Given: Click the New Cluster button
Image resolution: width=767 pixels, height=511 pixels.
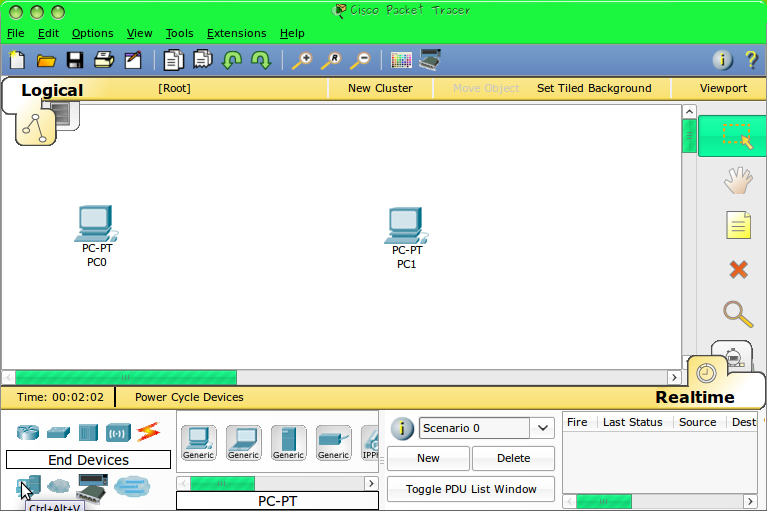Looking at the screenshot, I should (380, 89).
